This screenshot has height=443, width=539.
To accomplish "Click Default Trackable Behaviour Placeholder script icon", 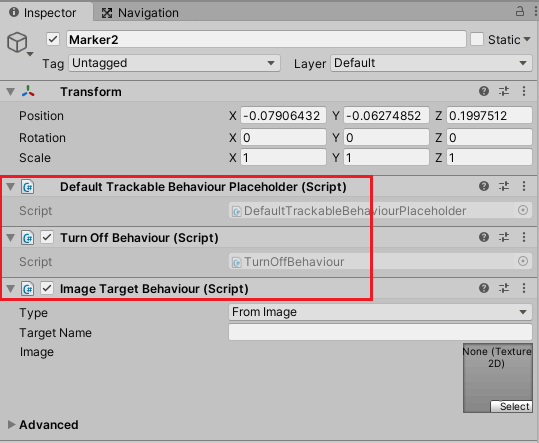I will coord(28,187).
